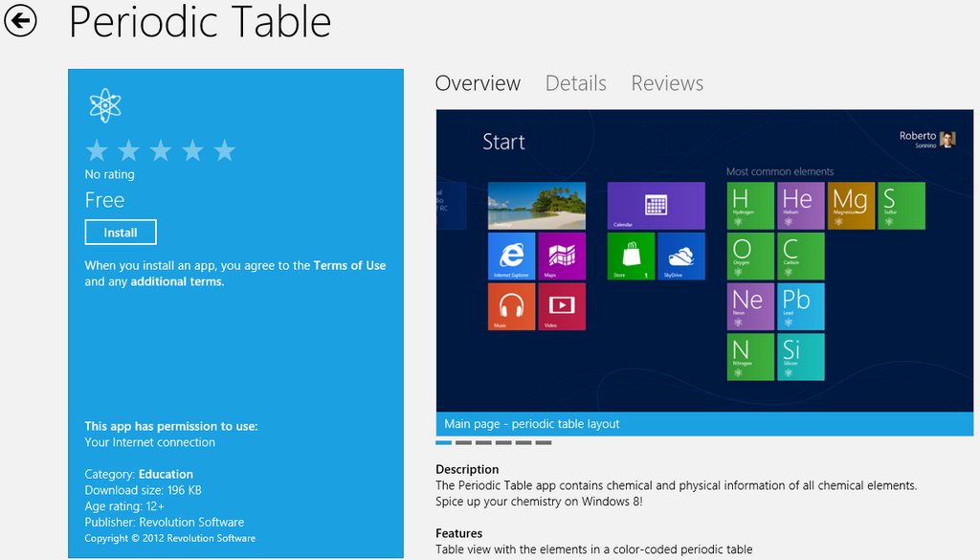Open the Terms of Use link

pyautogui.click(x=349, y=265)
